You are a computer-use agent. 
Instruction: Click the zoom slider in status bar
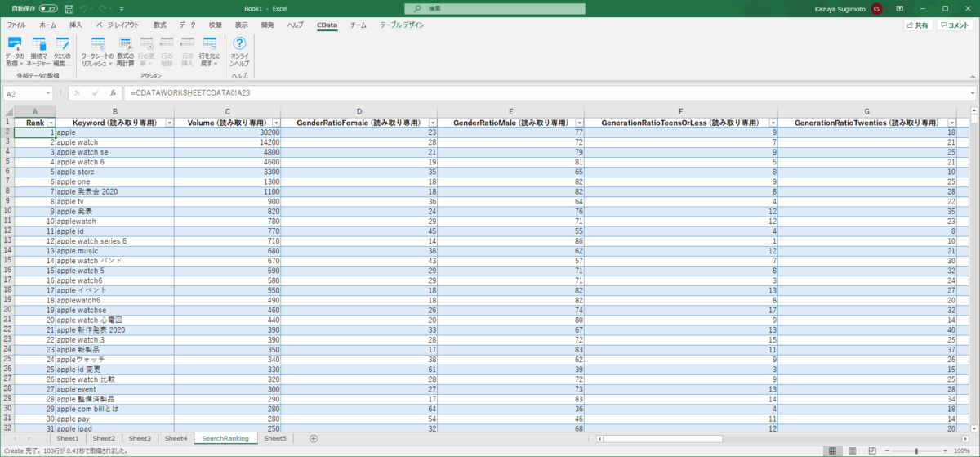point(916,450)
